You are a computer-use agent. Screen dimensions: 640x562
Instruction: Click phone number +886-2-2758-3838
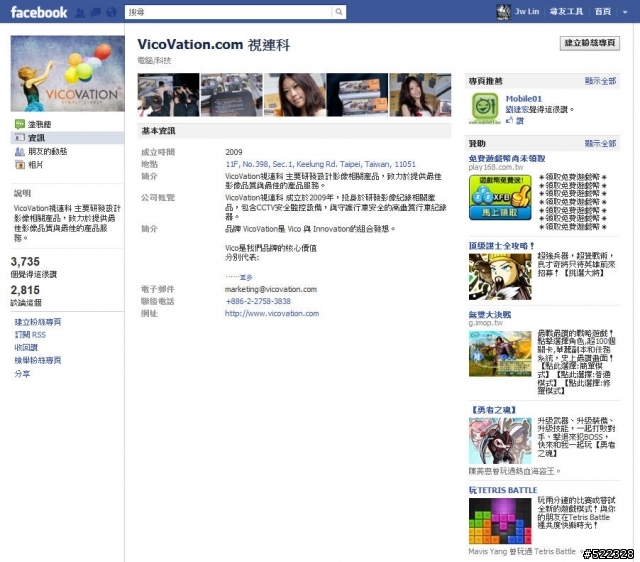pos(258,301)
